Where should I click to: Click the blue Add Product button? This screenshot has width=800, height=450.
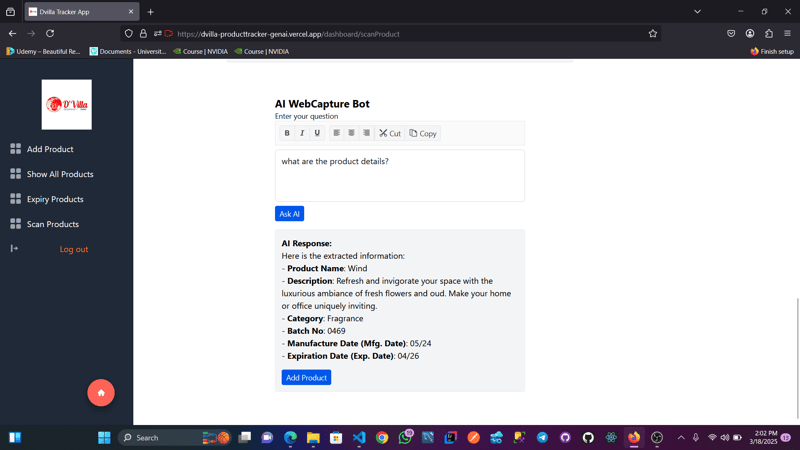[306, 378]
